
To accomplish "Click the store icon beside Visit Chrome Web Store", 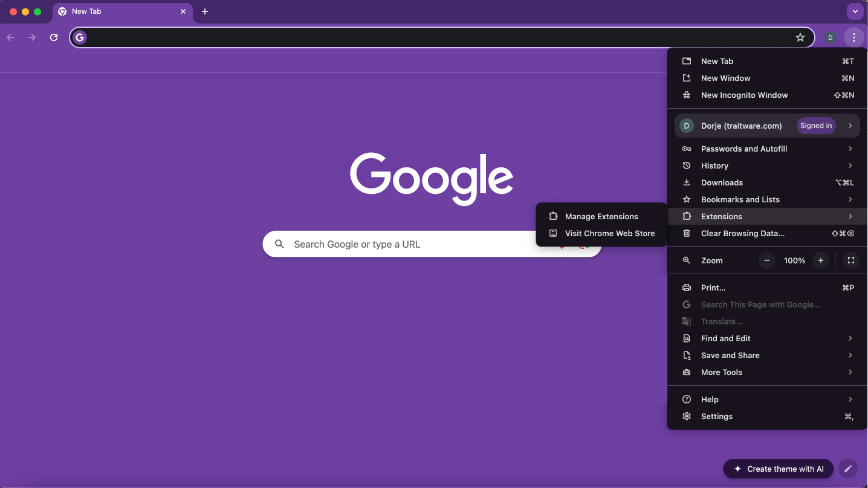I will (x=553, y=233).
